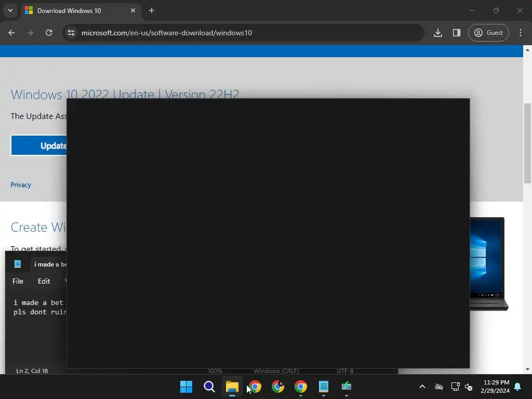Select the 'i made a be' Notepad tab
Viewport: 532px width, 399px height.
click(47, 264)
